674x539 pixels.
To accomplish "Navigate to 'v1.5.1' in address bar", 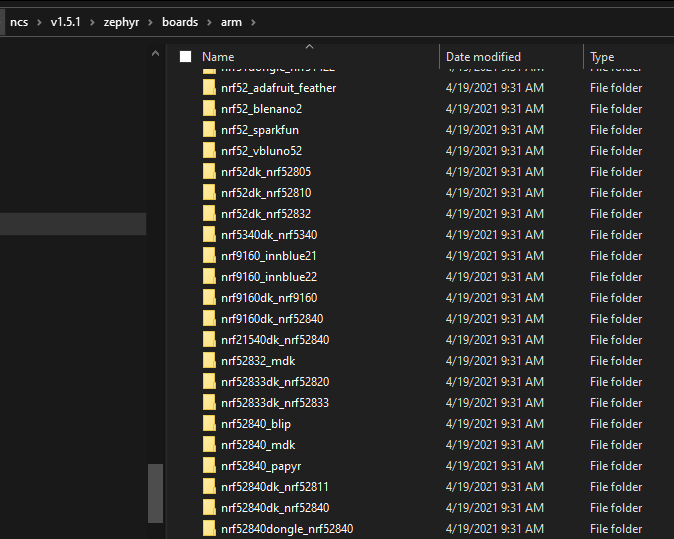I will pos(67,22).
